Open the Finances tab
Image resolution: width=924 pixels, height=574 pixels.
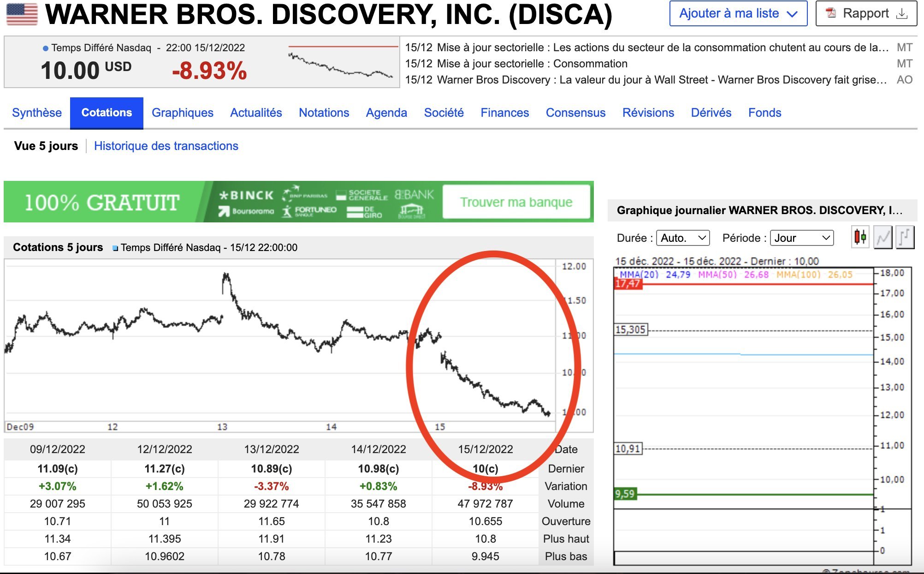[x=504, y=113]
